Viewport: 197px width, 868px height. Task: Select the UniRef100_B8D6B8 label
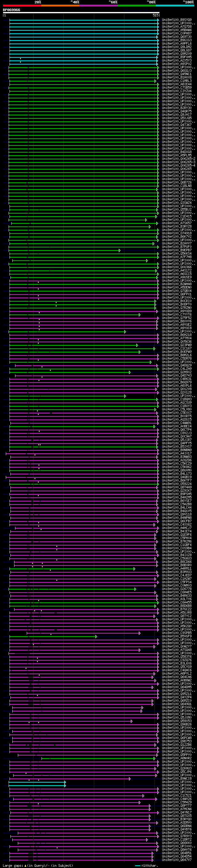click(177, 606)
